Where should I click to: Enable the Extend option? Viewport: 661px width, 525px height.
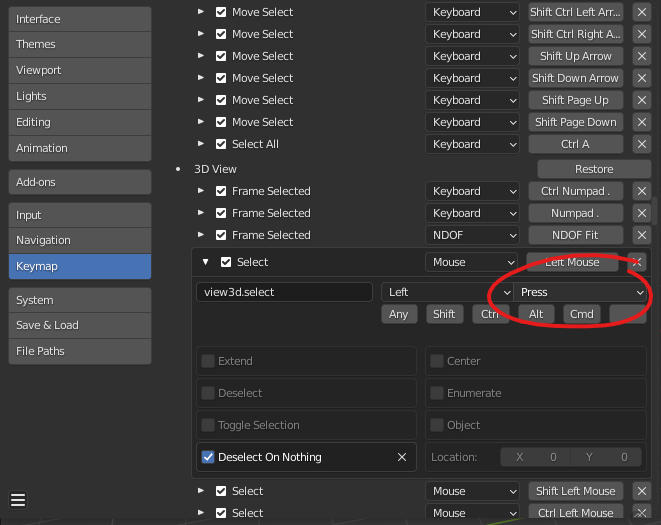208,361
